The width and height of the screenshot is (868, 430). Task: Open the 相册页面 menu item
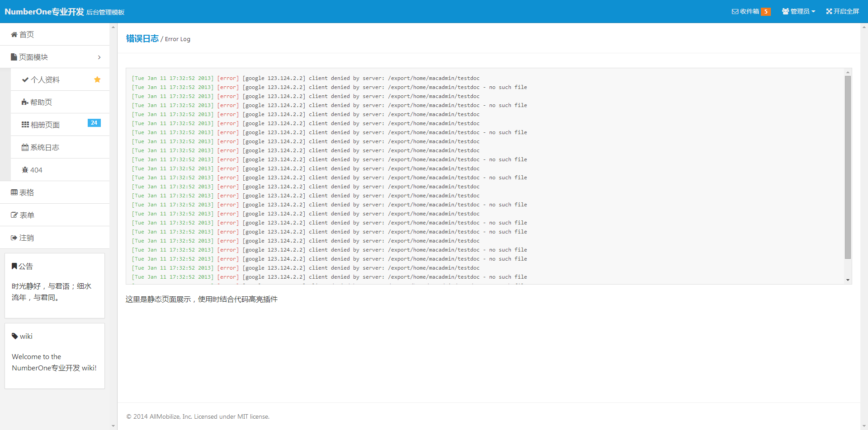tap(45, 125)
